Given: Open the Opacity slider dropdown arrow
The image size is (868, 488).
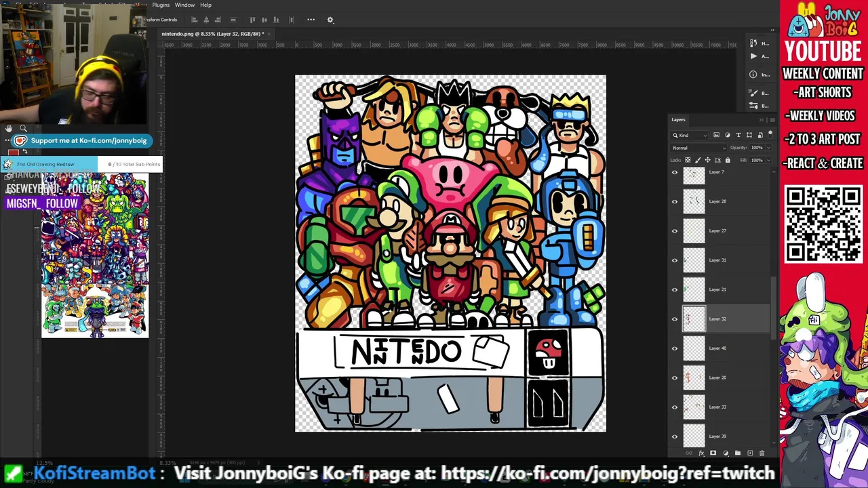Looking at the screenshot, I should 768,148.
